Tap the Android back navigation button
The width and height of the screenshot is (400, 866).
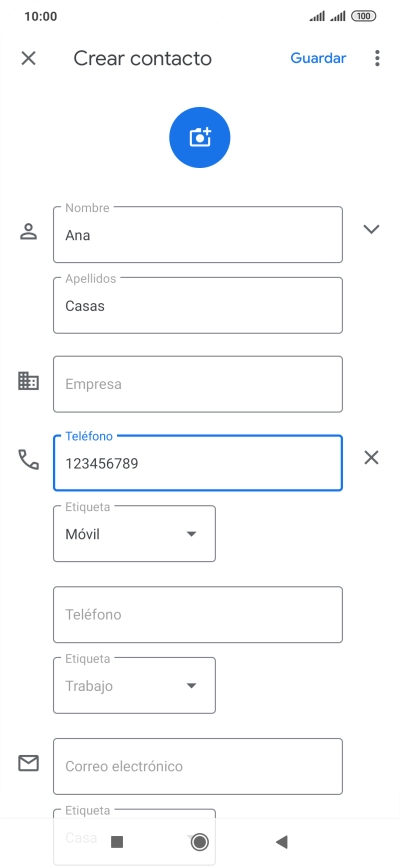(x=282, y=842)
